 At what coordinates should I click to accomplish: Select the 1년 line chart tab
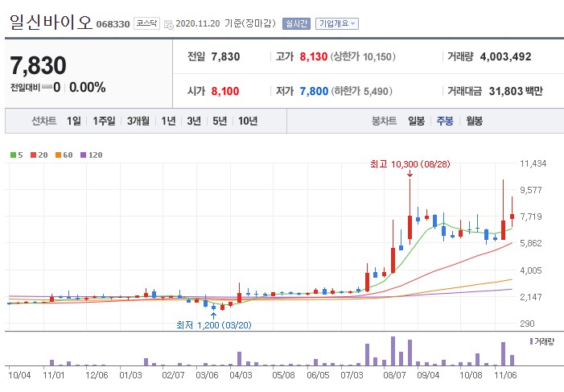[x=168, y=121]
